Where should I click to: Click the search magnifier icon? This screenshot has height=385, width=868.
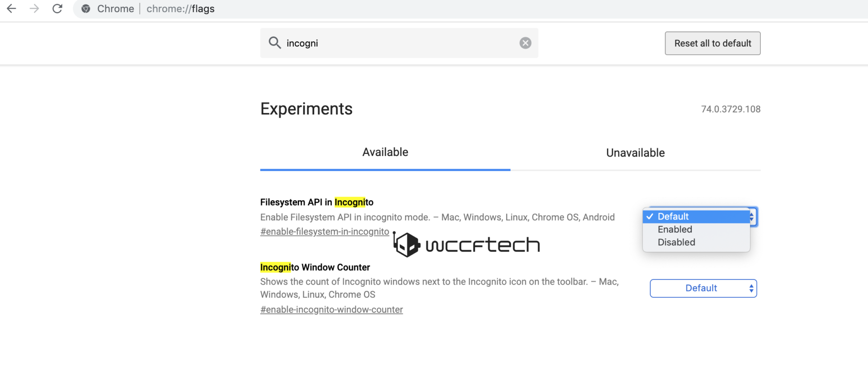[x=275, y=43]
